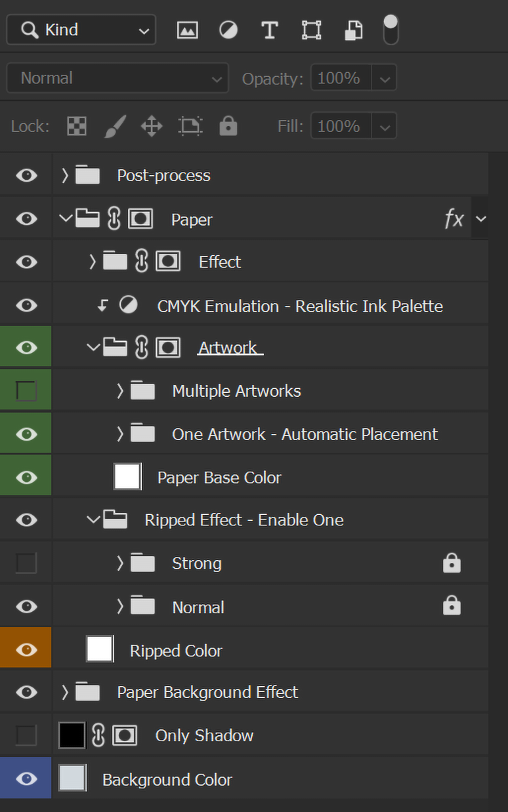Select the CMYK Emulation adjustment layer
This screenshot has width=508, height=812.
click(x=299, y=306)
